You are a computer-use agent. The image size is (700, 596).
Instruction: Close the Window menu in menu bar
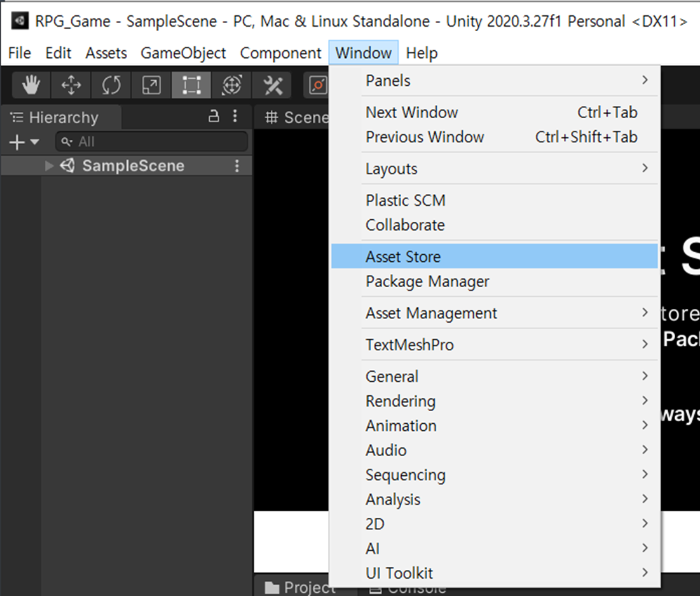(x=364, y=53)
